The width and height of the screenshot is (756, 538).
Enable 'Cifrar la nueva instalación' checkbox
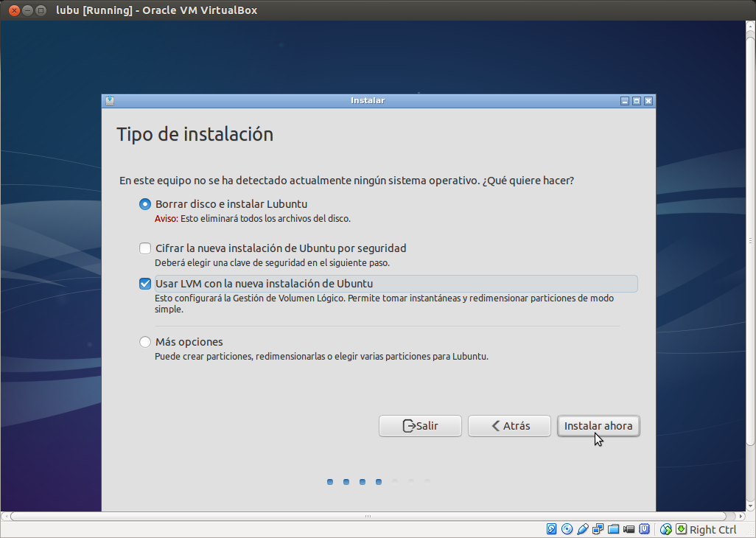coord(145,248)
